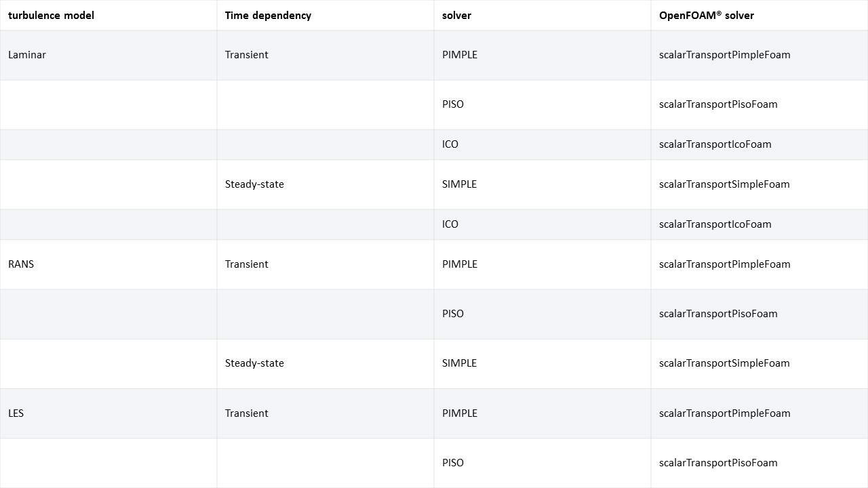The width and height of the screenshot is (868, 488).
Task: Select the LES turbulence model cell
Action: point(16,413)
